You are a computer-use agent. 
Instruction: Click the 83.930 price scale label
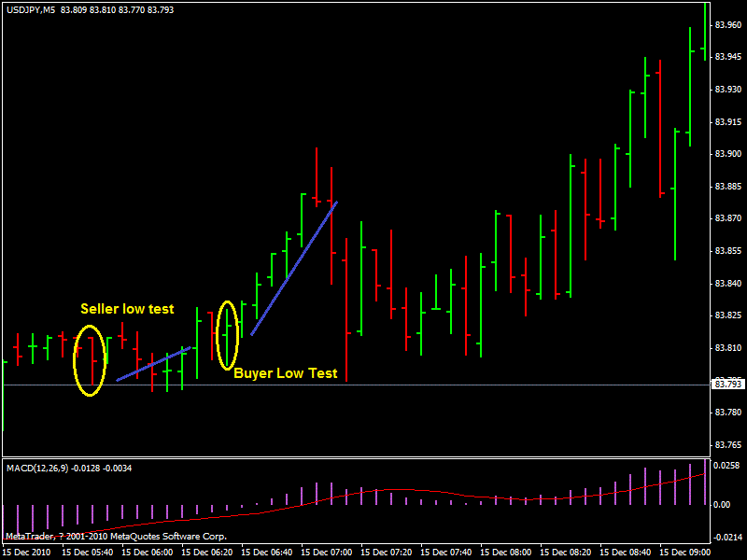point(728,90)
